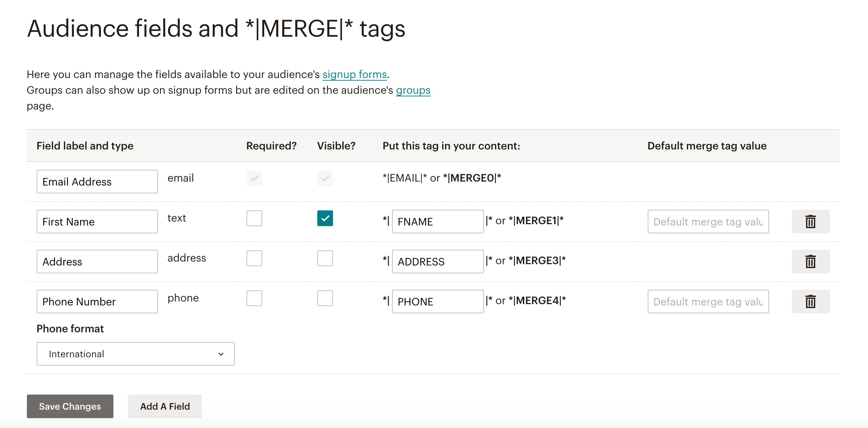Make Address field visible
Image resolution: width=868 pixels, height=428 pixels.
tap(325, 258)
